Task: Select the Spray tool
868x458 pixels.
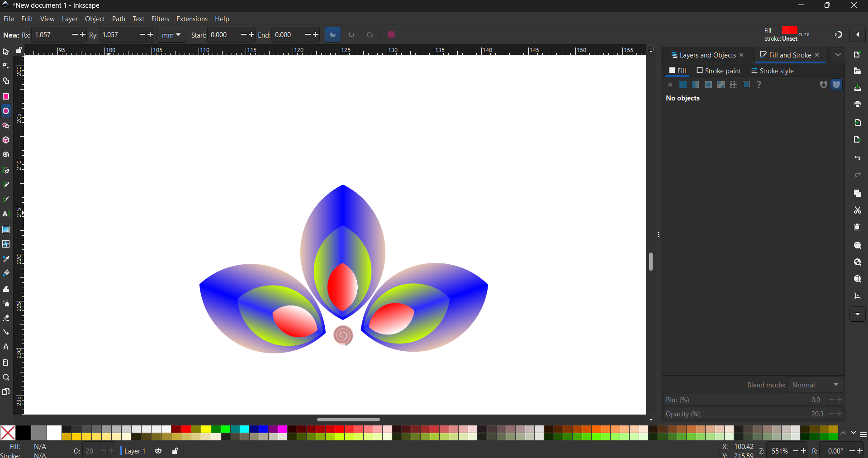Action: coord(6,303)
